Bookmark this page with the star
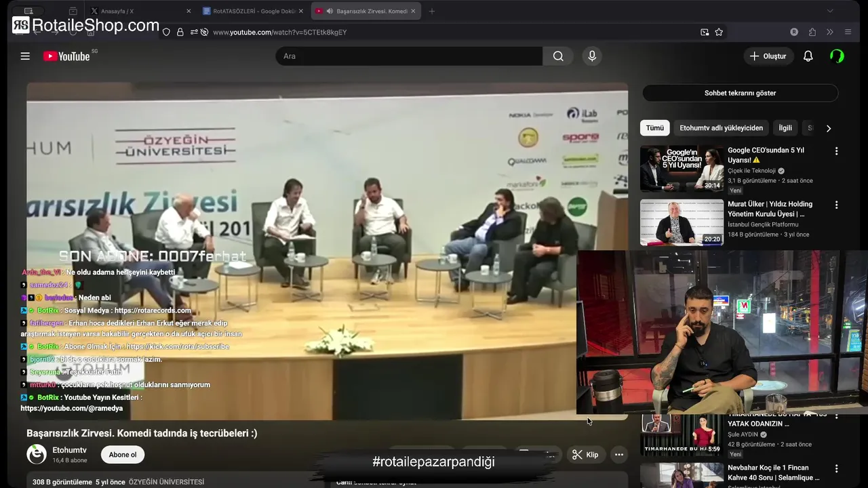 [719, 32]
